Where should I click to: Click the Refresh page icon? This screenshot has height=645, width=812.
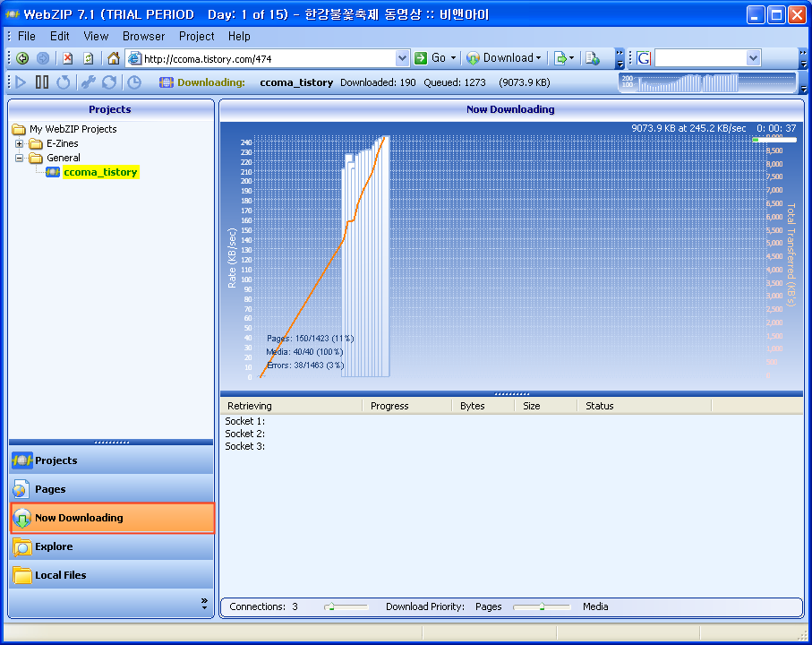[x=89, y=58]
